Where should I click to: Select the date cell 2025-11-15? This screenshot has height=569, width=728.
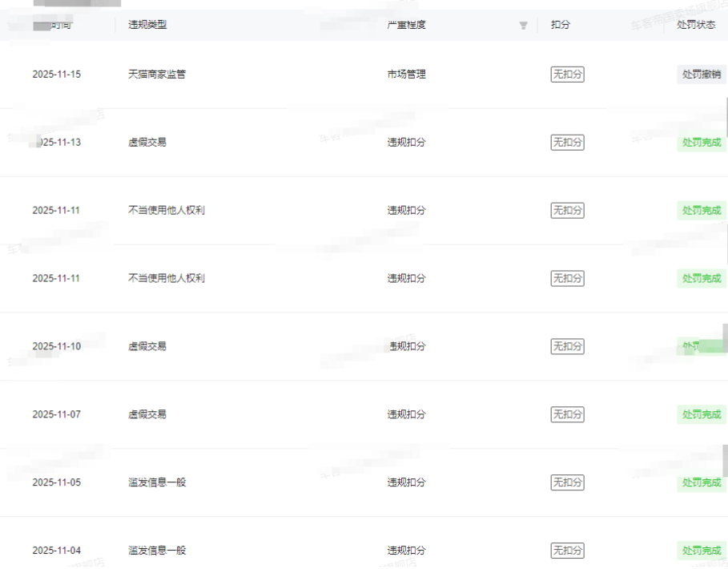click(57, 75)
